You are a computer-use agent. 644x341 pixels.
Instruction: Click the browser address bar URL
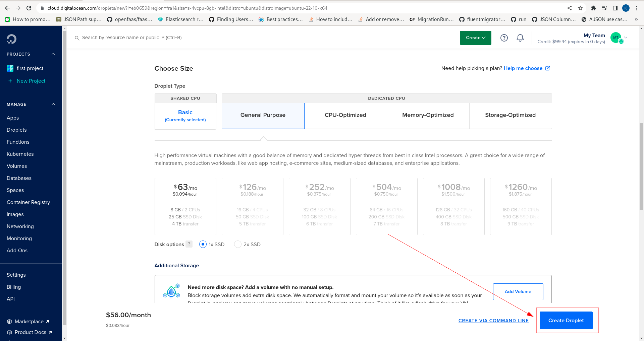187,8
